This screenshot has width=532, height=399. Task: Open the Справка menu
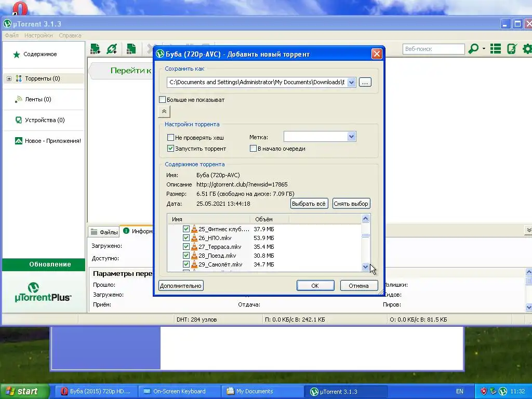click(x=70, y=35)
